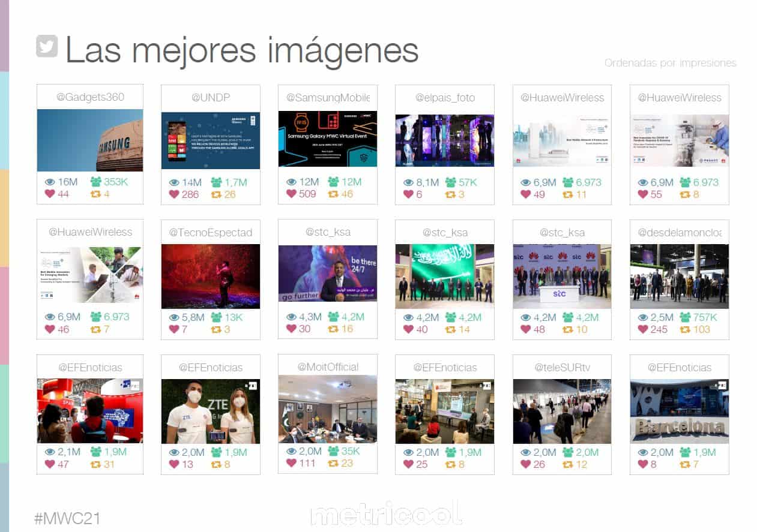The height and width of the screenshot is (532, 757).
Task: Click the retweet icon in the @UNDP card
Action: coord(216,194)
